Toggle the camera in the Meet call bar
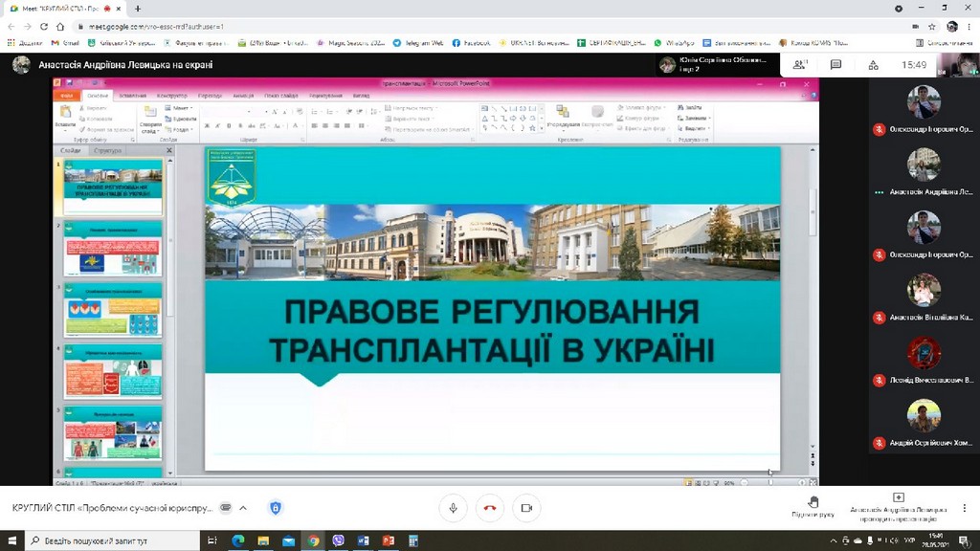This screenshot has height=551, width=980. (525, 508)
